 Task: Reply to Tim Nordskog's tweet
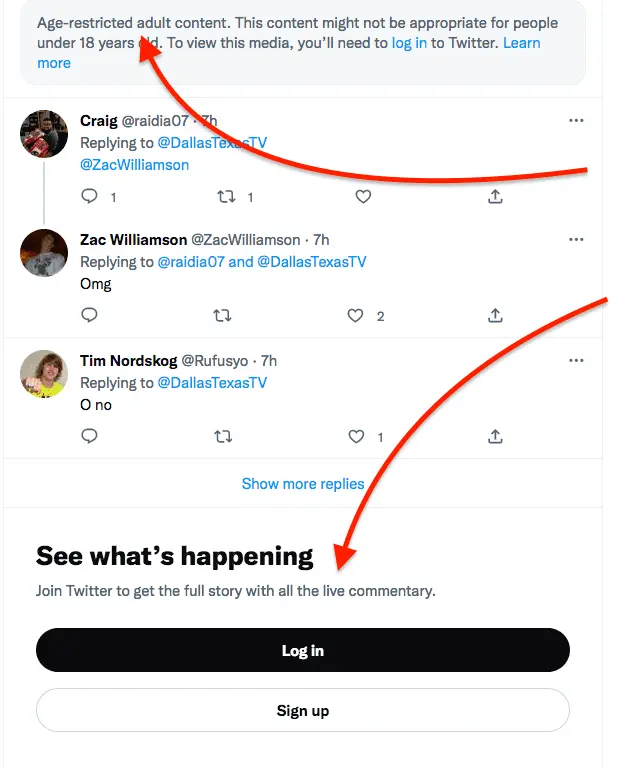[x=89, y=436]
